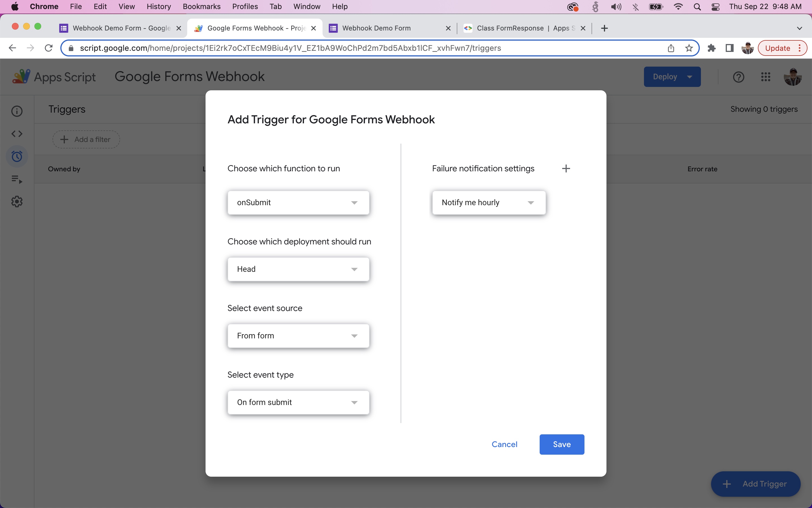Screen dimensions: 812x508
Task: Cancel the Add Trigger dialog
Action: [504, 444]
